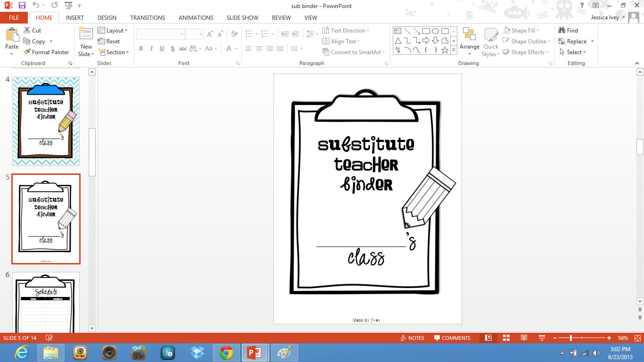This screenshot has width=644, height=362.
Task: Switch to the INSERT tab
Action: 75,17
